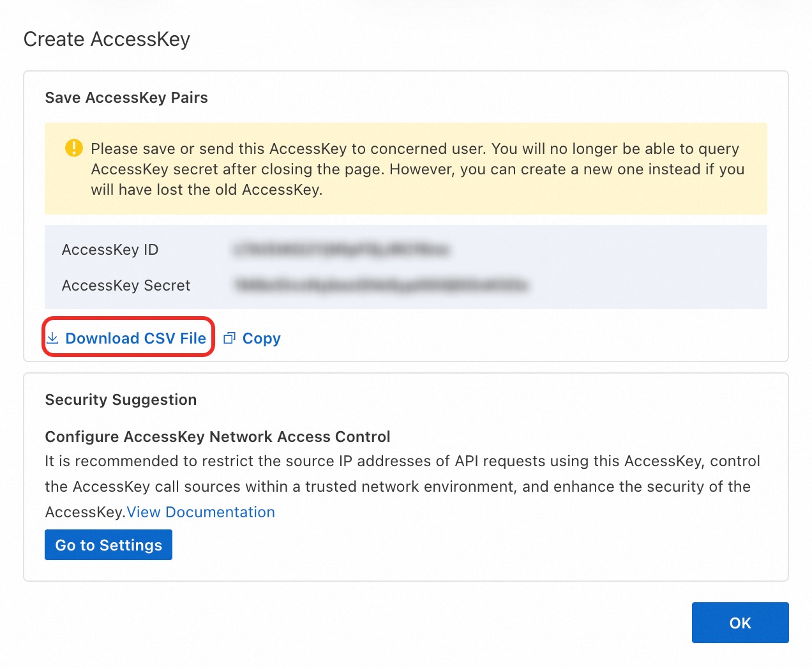
Task: Click the AccessKey ID label
Action: [x=110, y=250]
